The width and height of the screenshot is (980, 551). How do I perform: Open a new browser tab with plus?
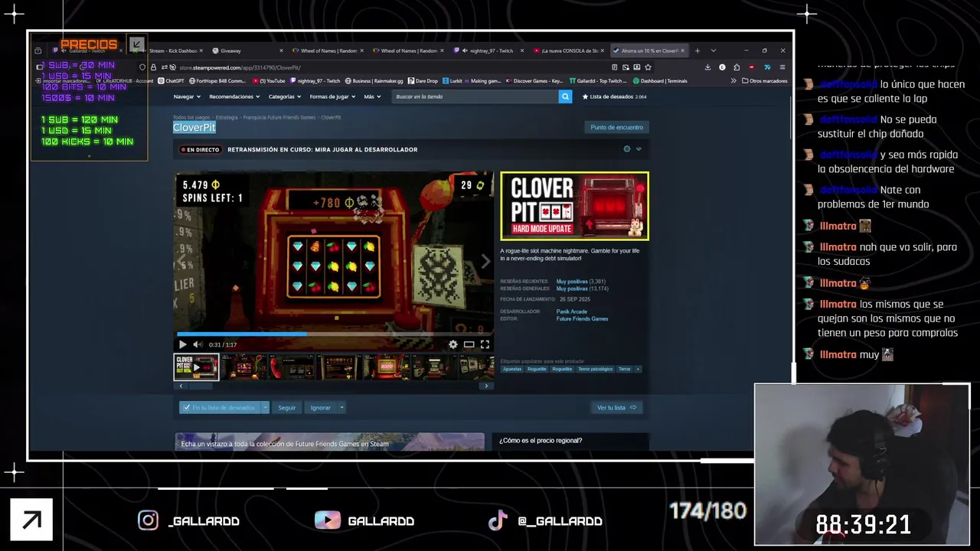pyautogui.click(x=697, y=51)
